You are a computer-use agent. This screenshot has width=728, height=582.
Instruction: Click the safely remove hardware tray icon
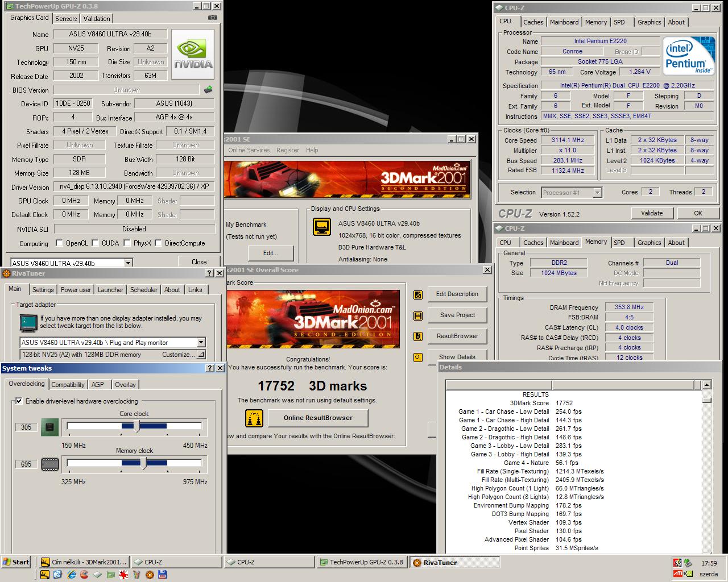tap(688, 563)
